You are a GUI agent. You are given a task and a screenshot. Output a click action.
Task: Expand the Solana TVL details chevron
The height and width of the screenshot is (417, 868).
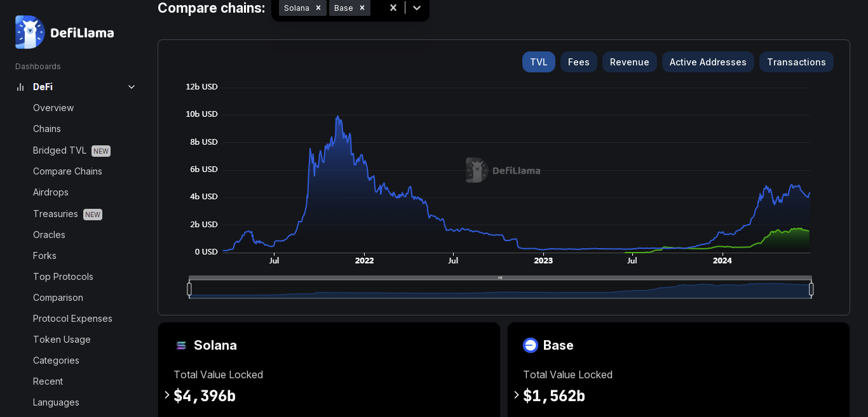coord(167,395)
